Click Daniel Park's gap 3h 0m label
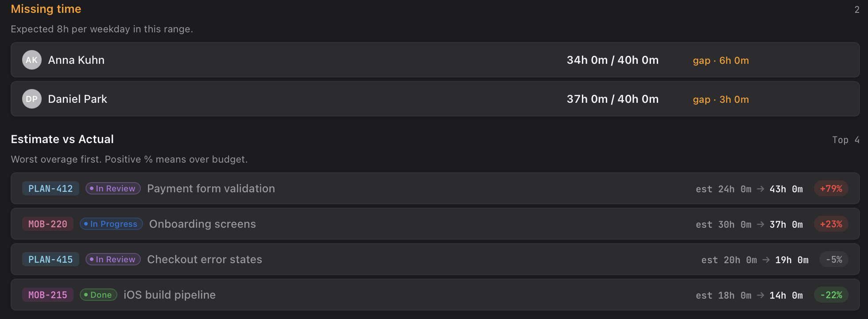 point(721,99)
